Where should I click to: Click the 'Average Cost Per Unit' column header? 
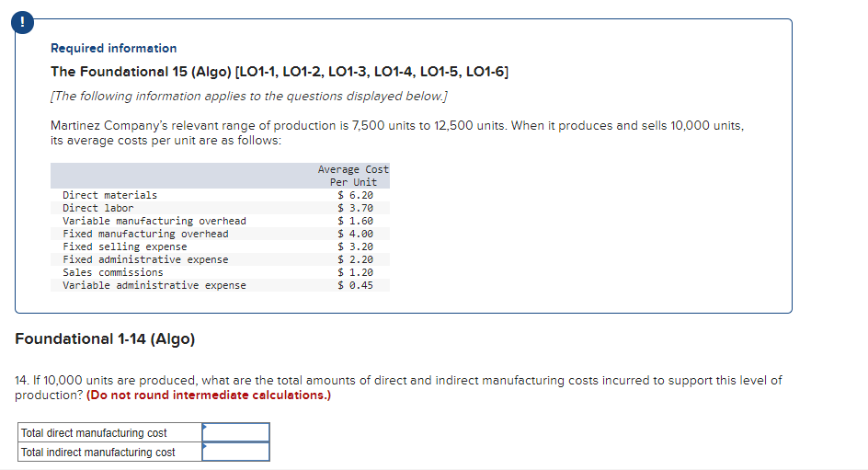[x=353, y=176]
